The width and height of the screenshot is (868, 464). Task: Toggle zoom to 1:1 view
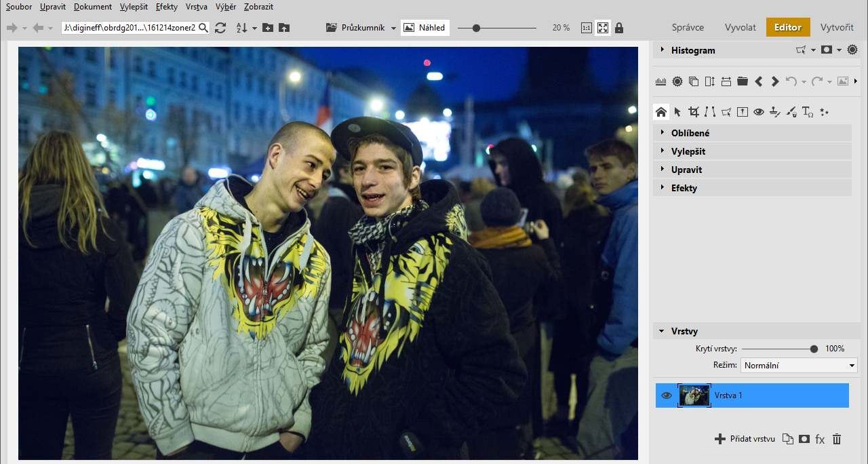(x=587, y=28)
